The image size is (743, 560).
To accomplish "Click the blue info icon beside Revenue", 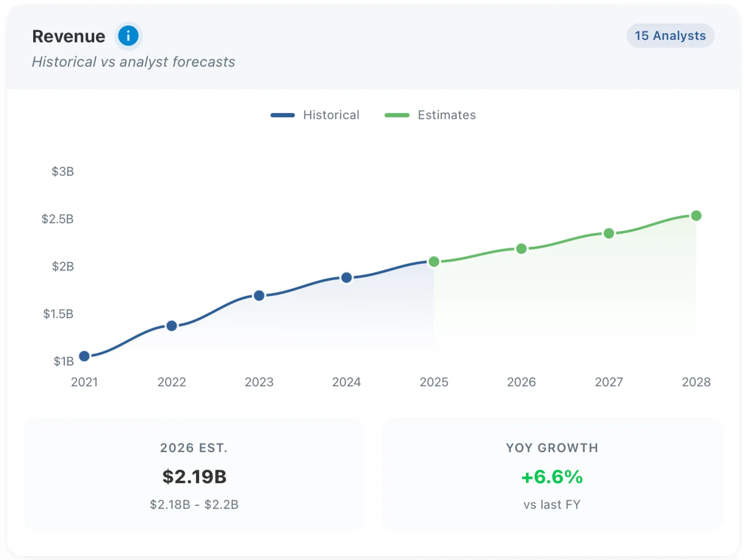I will click(128, 36).
